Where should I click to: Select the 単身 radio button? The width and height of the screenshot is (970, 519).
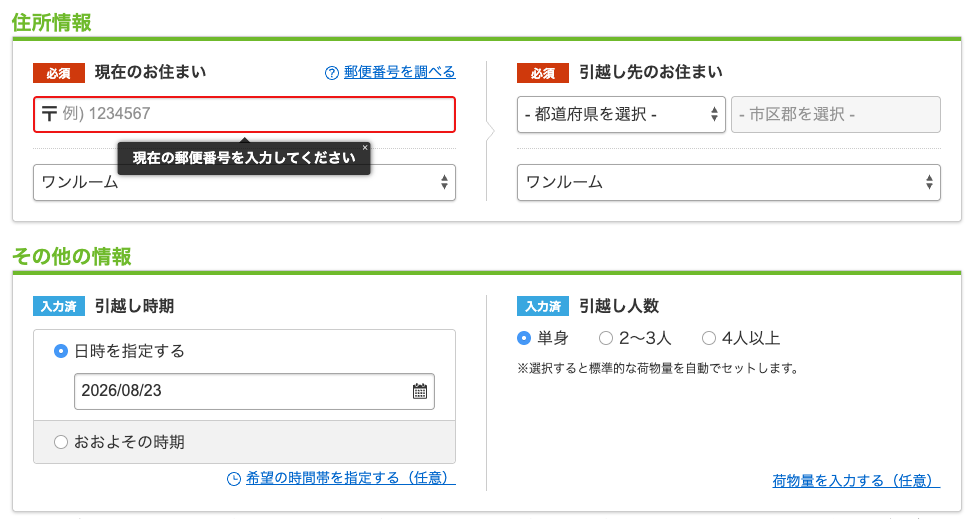click(x=524, y=338)
